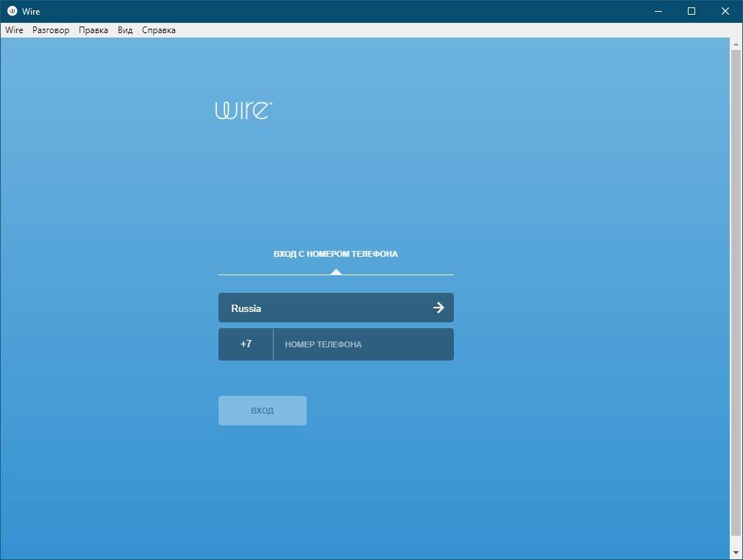Click the Wire logo on the login page

pos(243,110)
